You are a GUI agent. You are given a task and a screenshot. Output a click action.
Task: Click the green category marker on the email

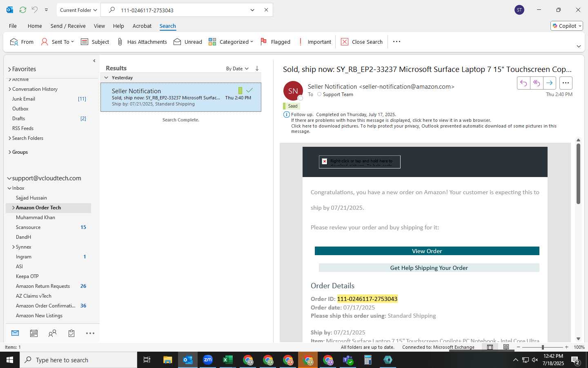pos(240,90)
